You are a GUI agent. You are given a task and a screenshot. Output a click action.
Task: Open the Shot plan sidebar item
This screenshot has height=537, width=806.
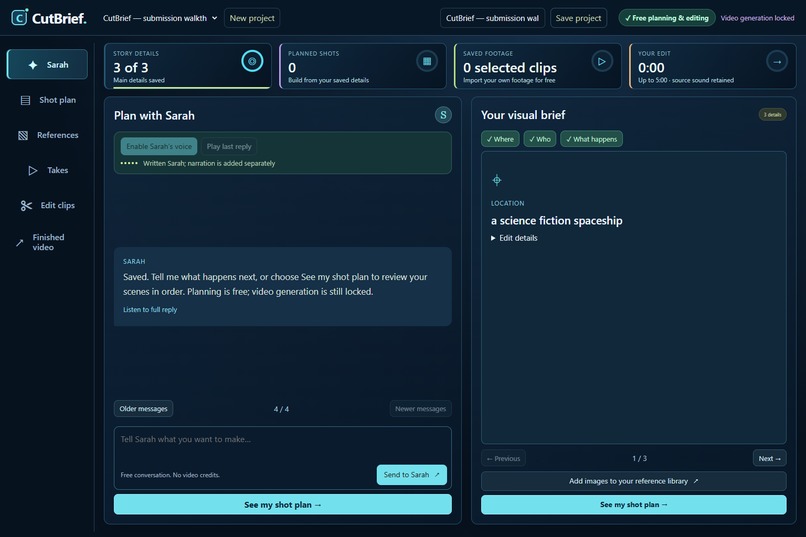coord(47,100)
